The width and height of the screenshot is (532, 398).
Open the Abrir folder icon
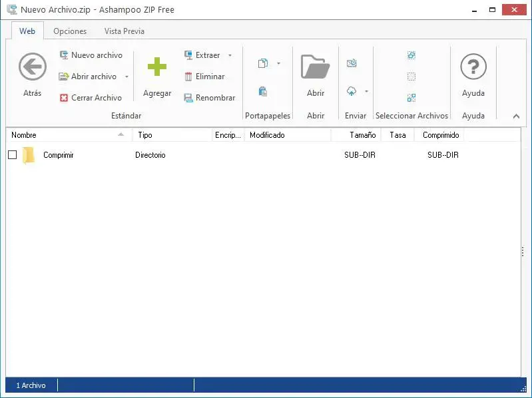pyautogui.click(x=315, y=67)
